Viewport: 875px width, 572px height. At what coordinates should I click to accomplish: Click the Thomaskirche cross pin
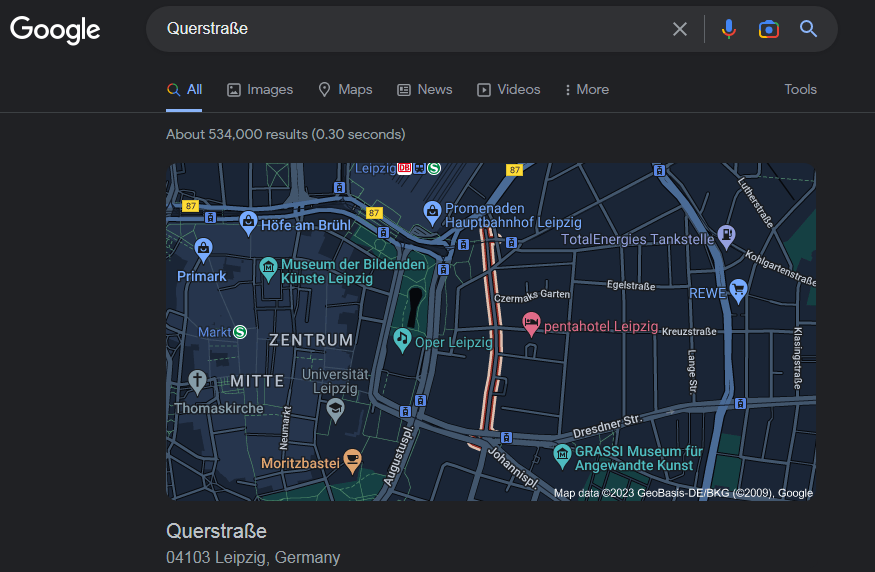(196, 382)
